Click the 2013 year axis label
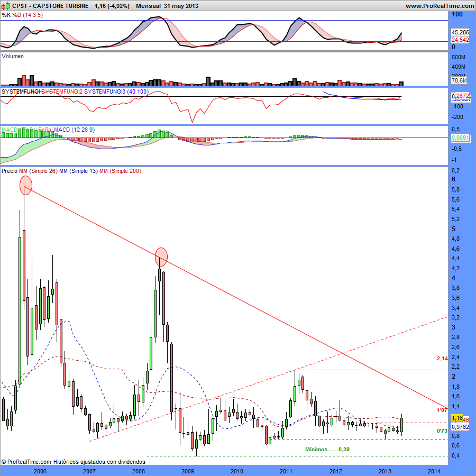The height and width of the screenshot is (476, 476). click(385, 471)
